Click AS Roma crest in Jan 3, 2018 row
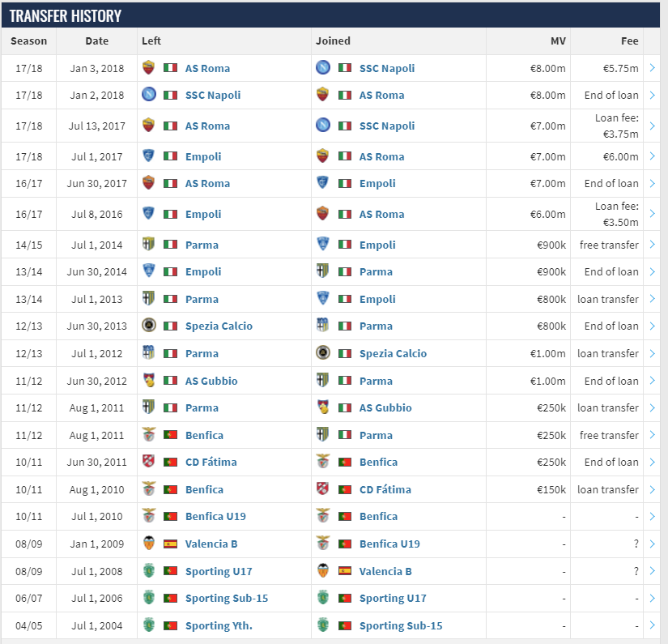Screen dimensions: 668x644 [148, 68]
